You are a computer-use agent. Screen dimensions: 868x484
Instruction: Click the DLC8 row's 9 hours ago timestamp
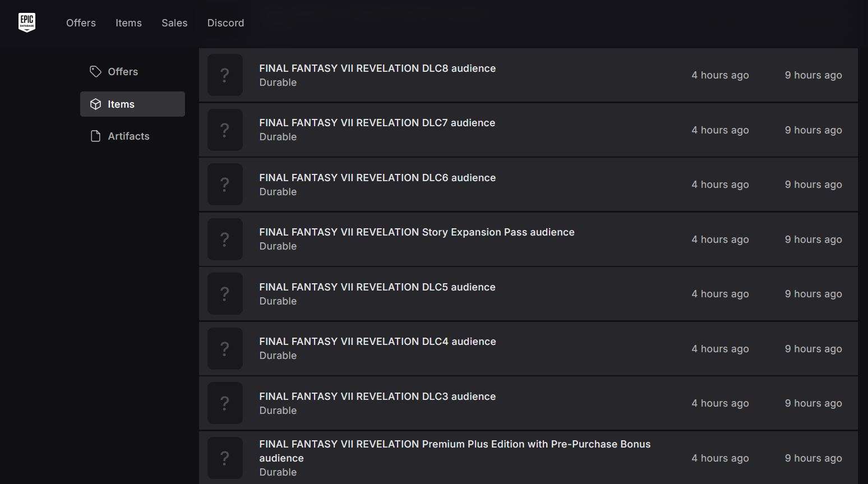(x=813, y=75)
